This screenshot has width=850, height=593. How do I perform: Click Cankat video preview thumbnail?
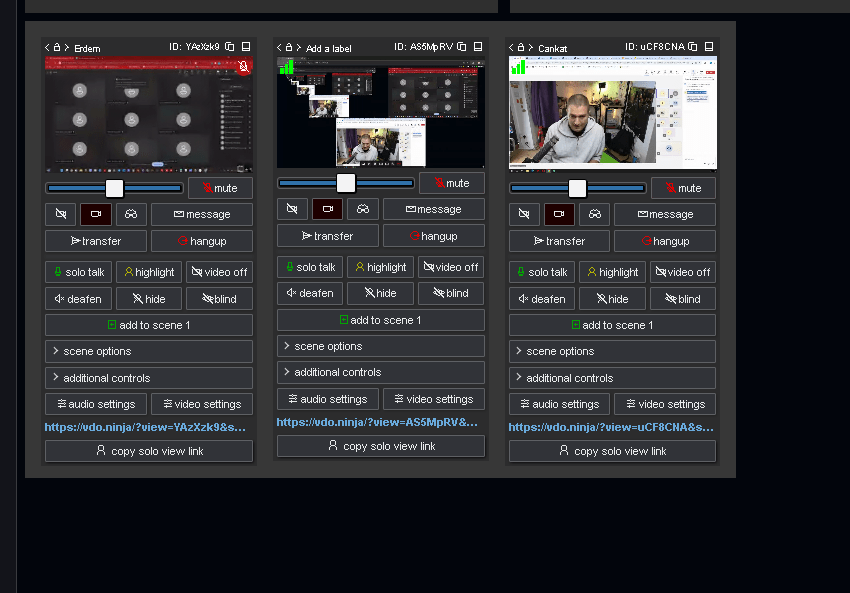[x=613, y=113]
